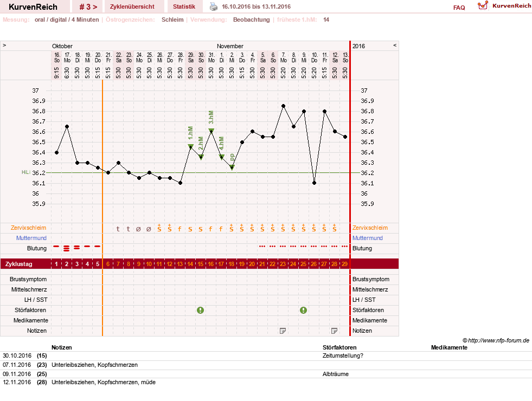
Task: Click the 'Zeitumstellung?' Störfaktoren entry
Action: (343, 355)
